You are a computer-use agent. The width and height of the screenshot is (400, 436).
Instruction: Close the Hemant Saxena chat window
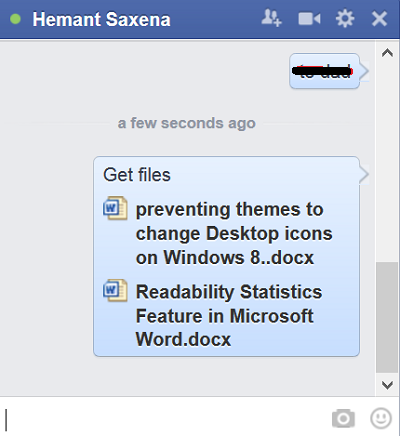point(379,19)
